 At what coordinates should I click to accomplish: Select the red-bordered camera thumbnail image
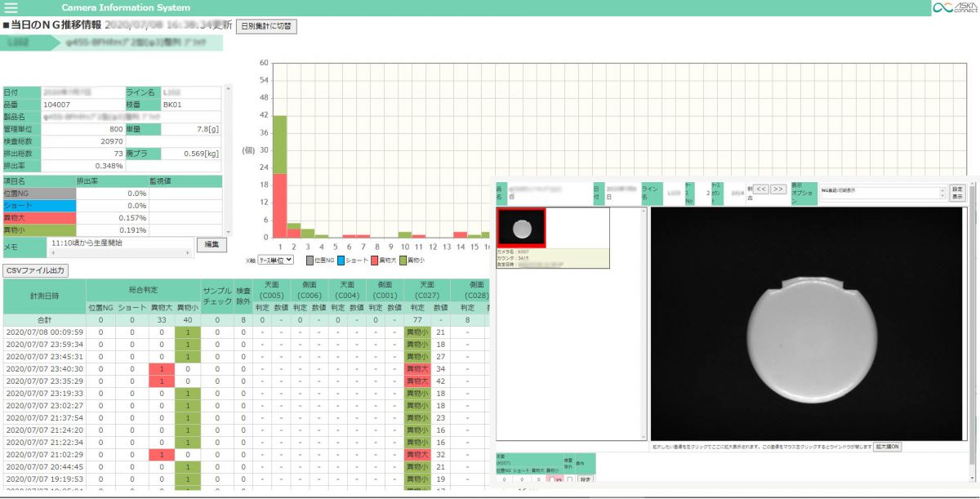point(521,227)
